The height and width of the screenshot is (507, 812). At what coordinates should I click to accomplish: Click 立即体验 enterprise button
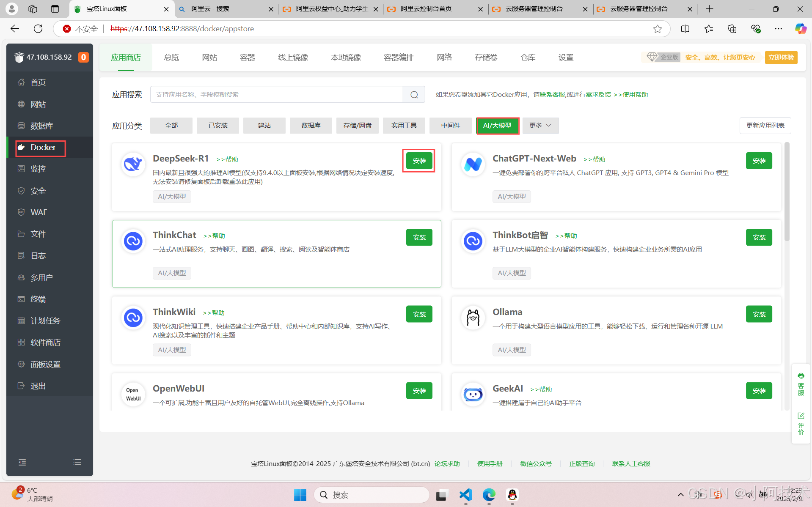click(x=781, y=57)
